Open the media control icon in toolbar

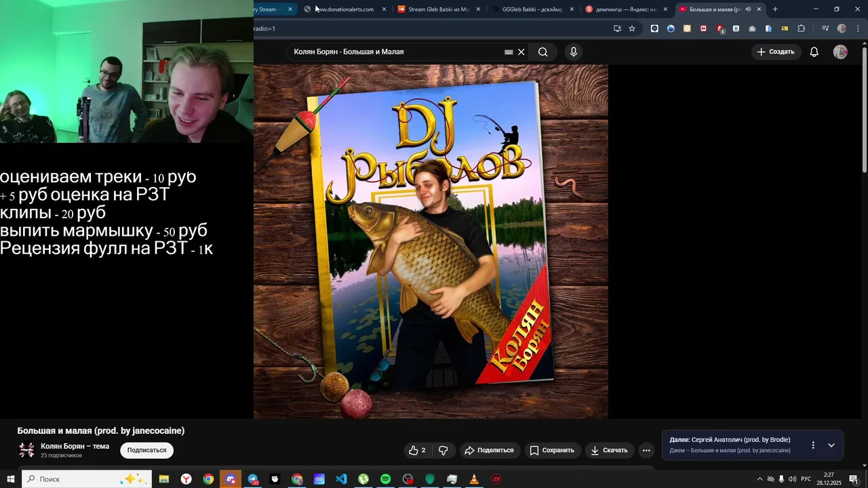825,28
